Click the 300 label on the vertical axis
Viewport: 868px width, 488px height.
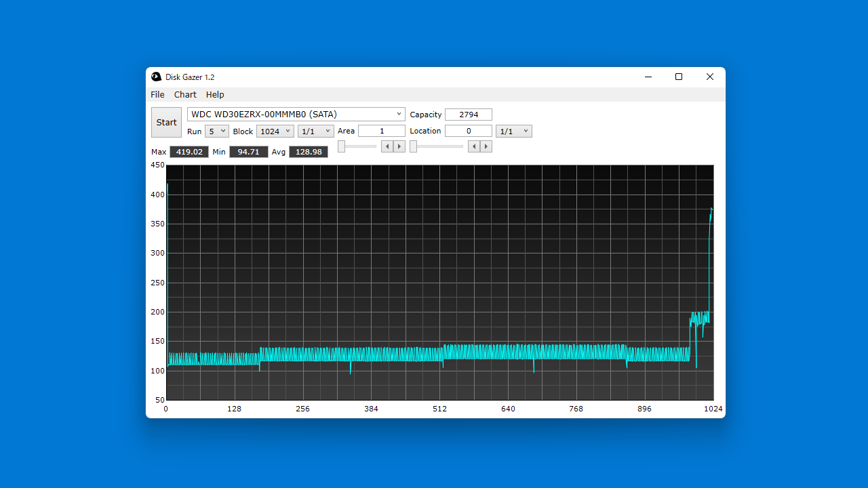click(x=157, y=253)
